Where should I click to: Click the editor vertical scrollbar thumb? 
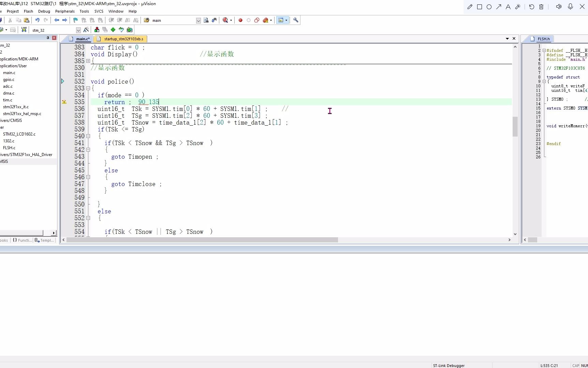click(515, 127)
